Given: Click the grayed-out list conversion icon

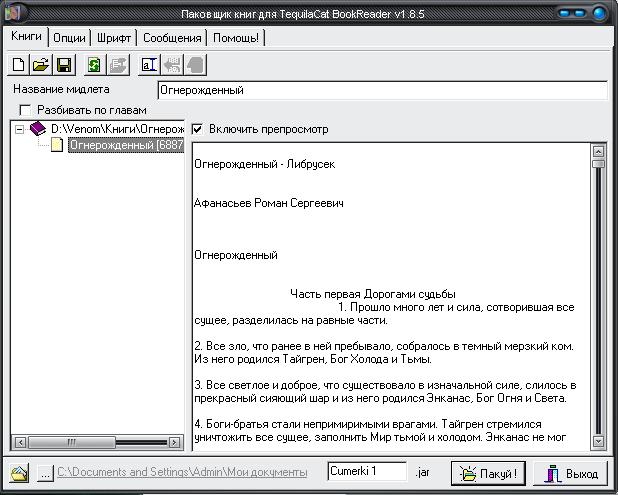Looking at the screenshot, I should [117, 65].
